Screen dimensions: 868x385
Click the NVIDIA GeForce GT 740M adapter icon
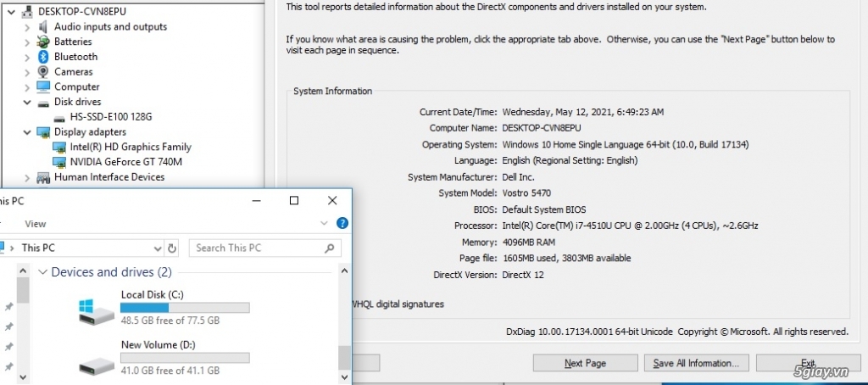[59, 162]
